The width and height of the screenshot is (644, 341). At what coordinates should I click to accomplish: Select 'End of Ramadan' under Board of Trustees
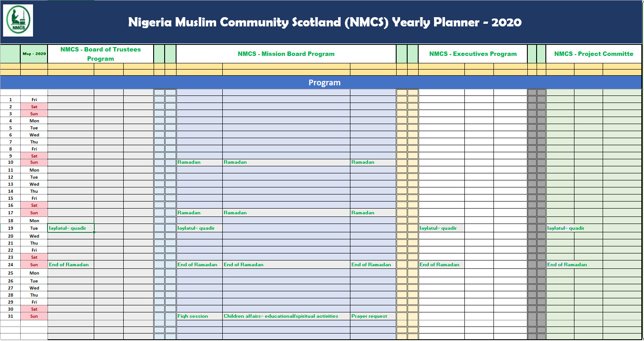pos(70,264)
